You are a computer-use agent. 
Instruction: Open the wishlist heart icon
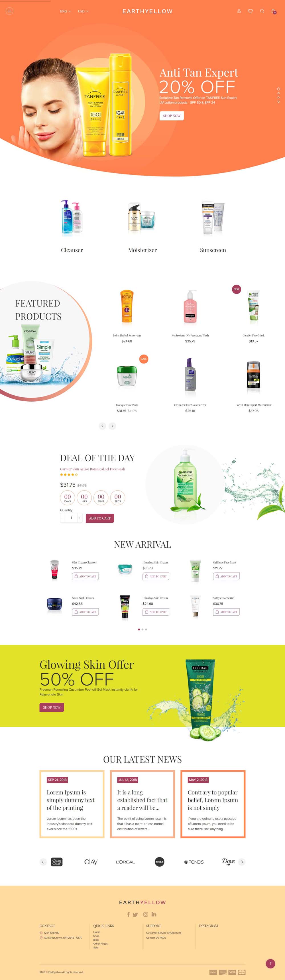[251, 11]
